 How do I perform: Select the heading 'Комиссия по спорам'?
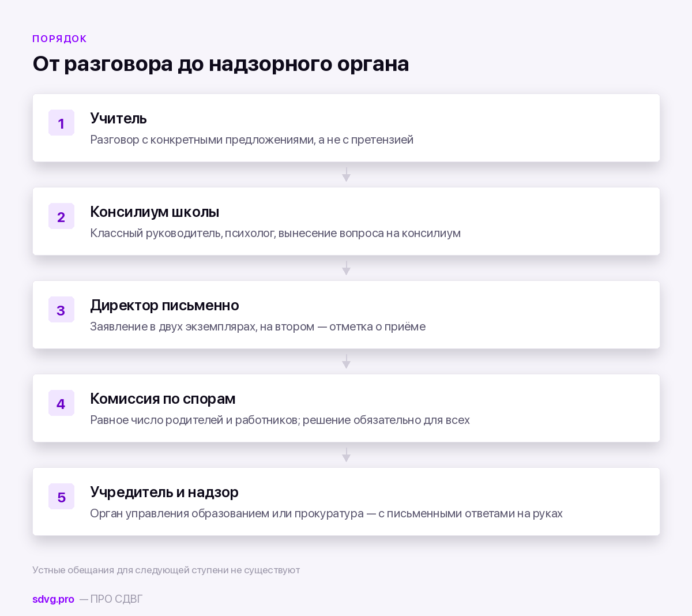click(x=163, y=399)
